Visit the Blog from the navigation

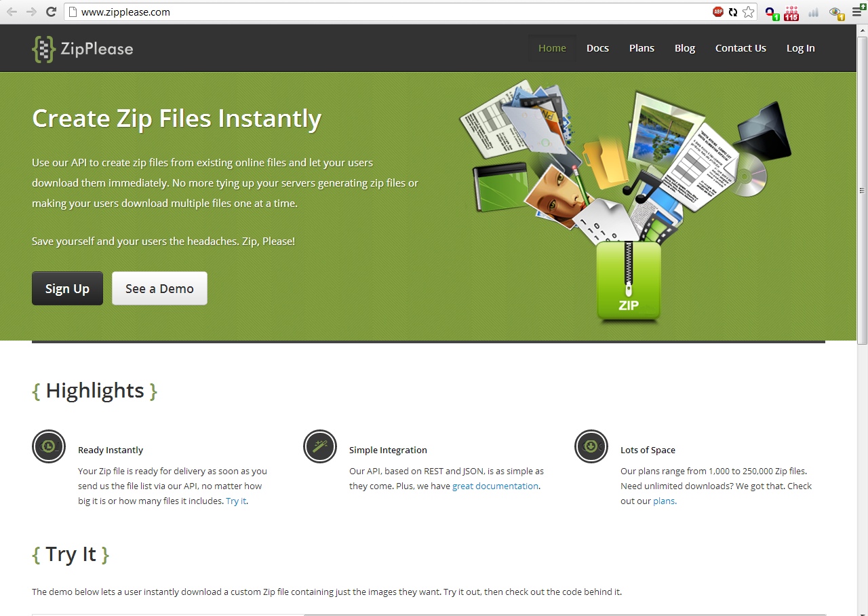point(685,48)
